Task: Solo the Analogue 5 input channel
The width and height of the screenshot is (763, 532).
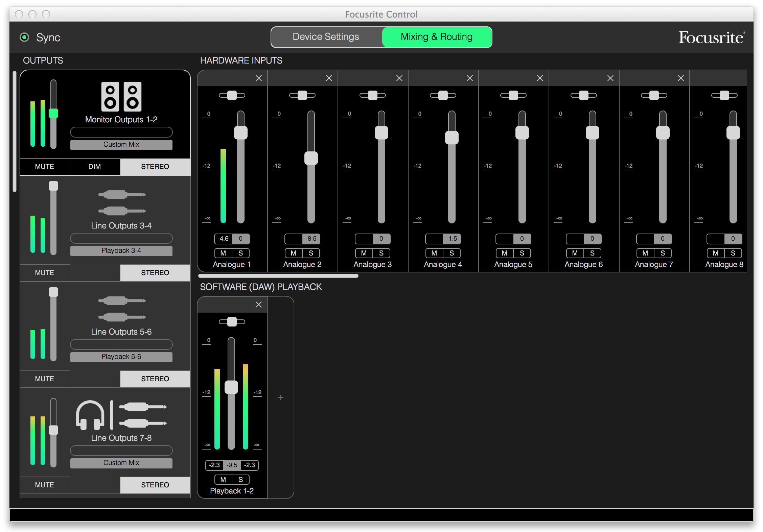Action: [x=522, y=253]
